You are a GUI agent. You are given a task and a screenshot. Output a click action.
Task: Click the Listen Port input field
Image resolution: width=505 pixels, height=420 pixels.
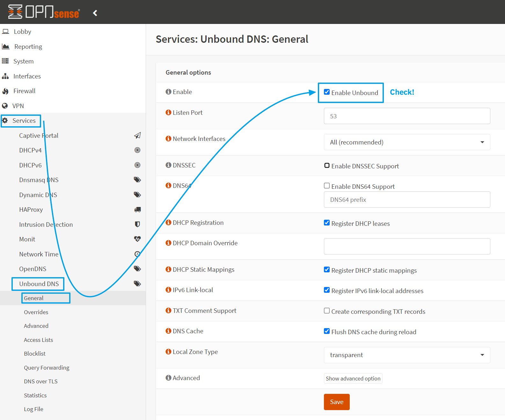pyautogui.click(x=407, y=116)
